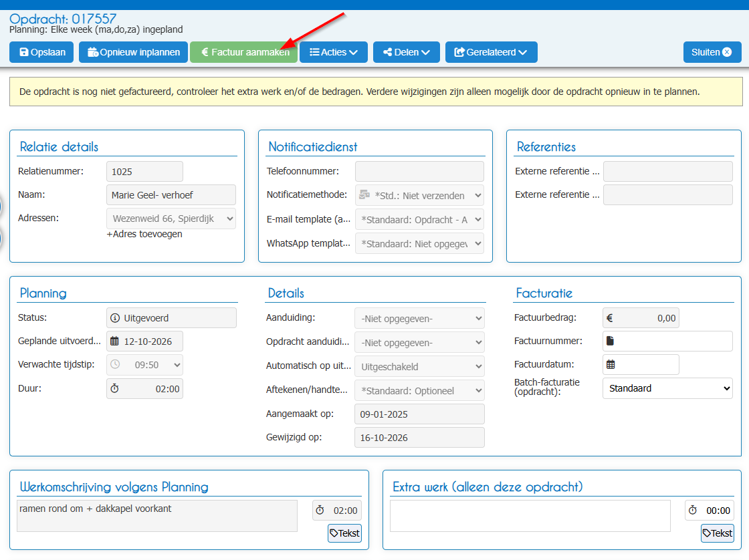Image resolution: width=749 pixels, height=560 pixels.
Task: Open the WhatsApp template dropdown
Action: coord(419,243)
